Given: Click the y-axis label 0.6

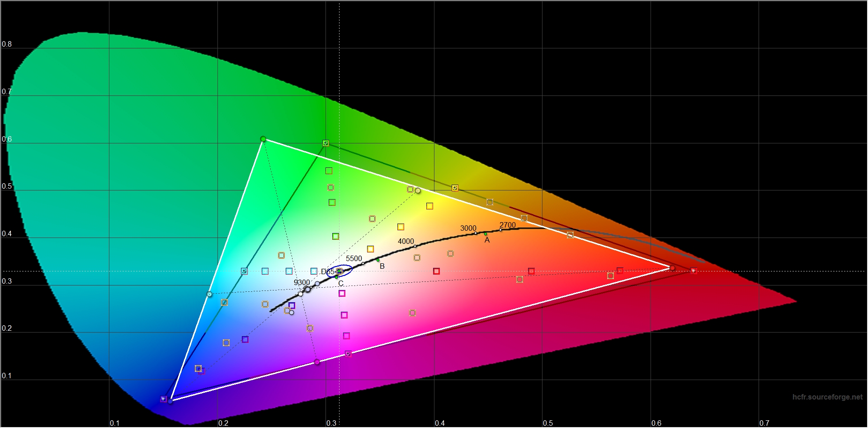Looking at the screenshot, I should 7,139.
